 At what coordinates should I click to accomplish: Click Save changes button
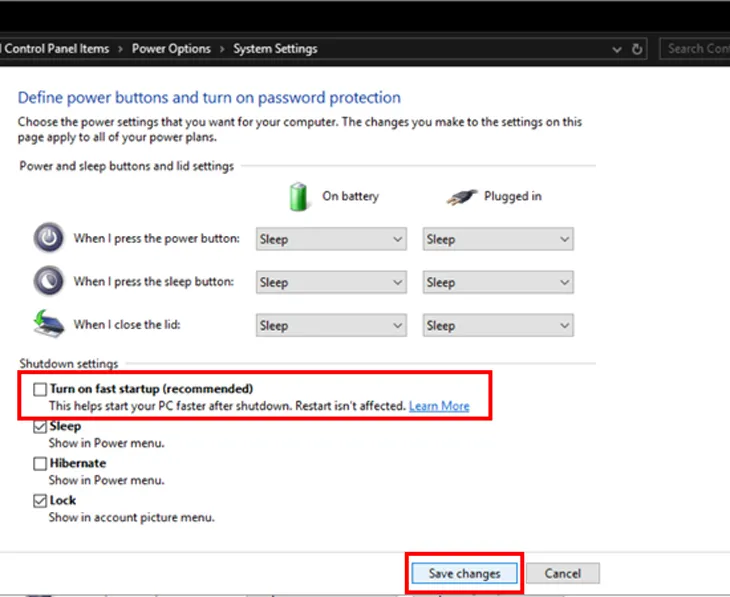point(464,573)
